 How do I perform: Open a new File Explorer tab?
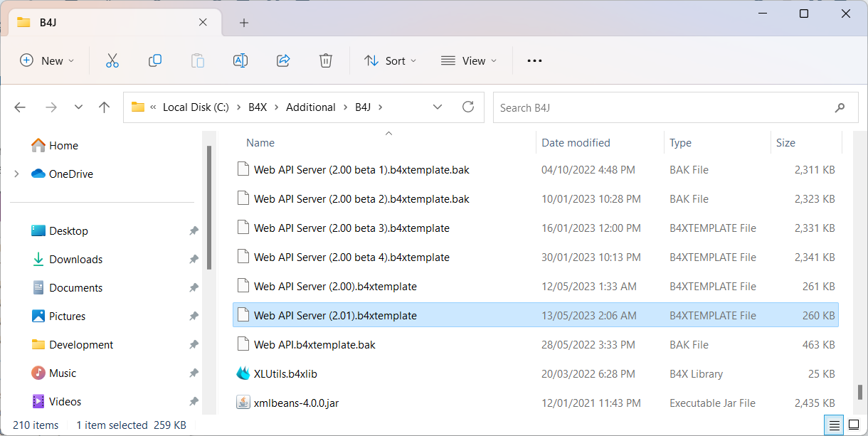click(x=244, y=23)
